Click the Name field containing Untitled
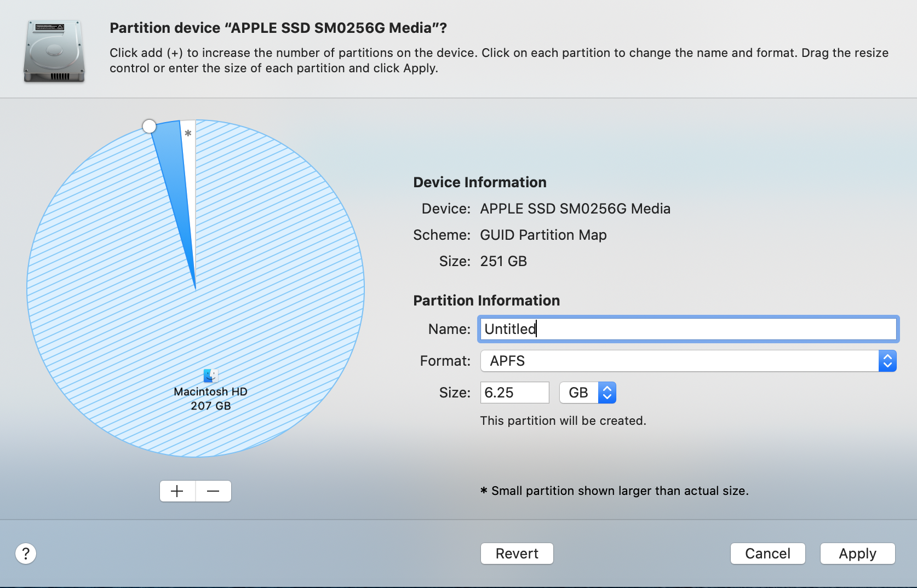 click(x=688, y=329)
